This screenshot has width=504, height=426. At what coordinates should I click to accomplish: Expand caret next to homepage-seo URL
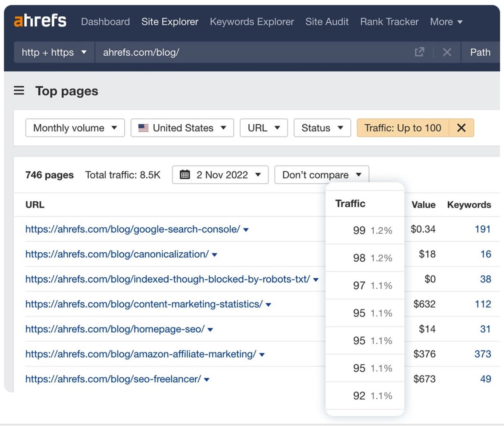click(x=210, y=330)
